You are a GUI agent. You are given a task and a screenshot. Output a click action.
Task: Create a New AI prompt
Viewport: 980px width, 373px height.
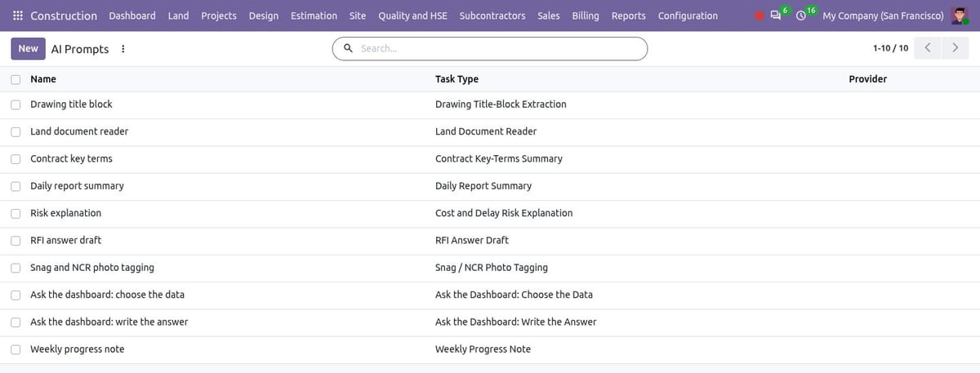coord(29,49)
